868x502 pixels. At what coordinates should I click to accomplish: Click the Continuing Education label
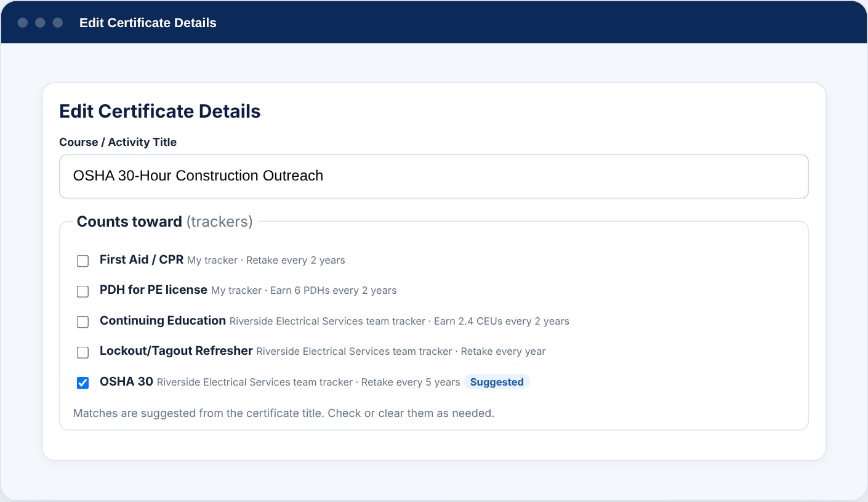pyautogui.click(x=163, y=320)
